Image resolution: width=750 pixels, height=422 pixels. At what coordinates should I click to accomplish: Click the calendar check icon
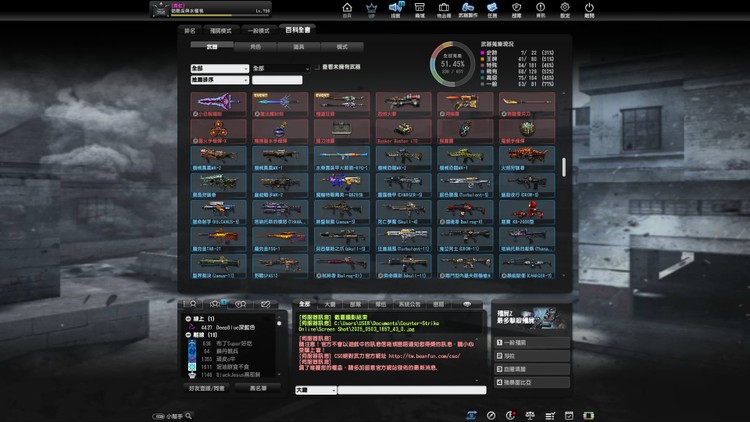pos(569,415)
